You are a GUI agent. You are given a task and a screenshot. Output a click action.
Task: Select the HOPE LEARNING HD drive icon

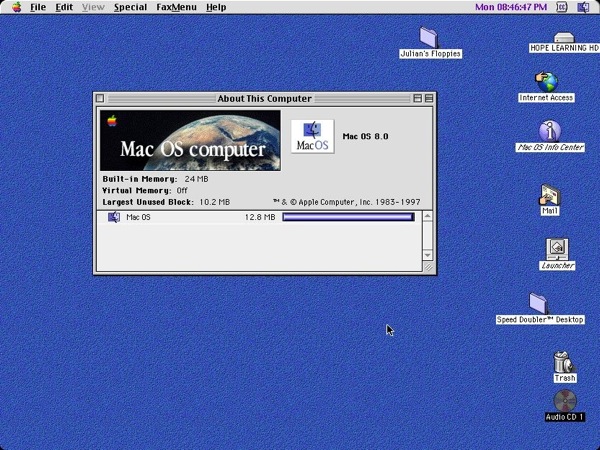click(x=564, y=38)
